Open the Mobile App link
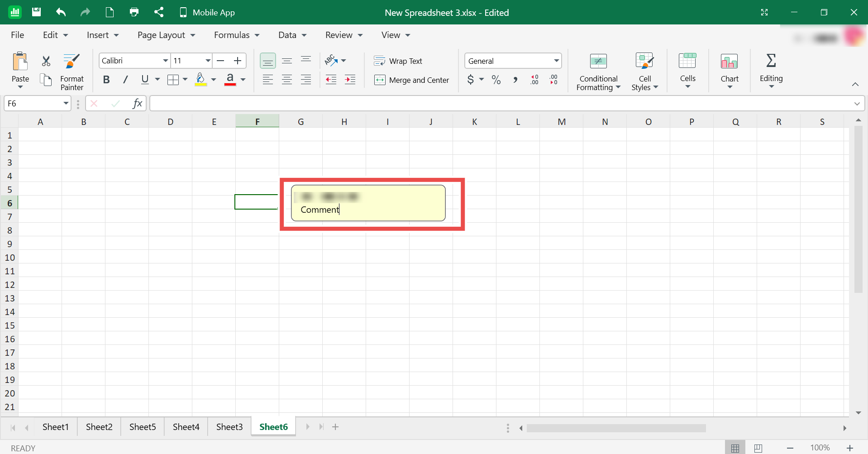 point(207,12)
